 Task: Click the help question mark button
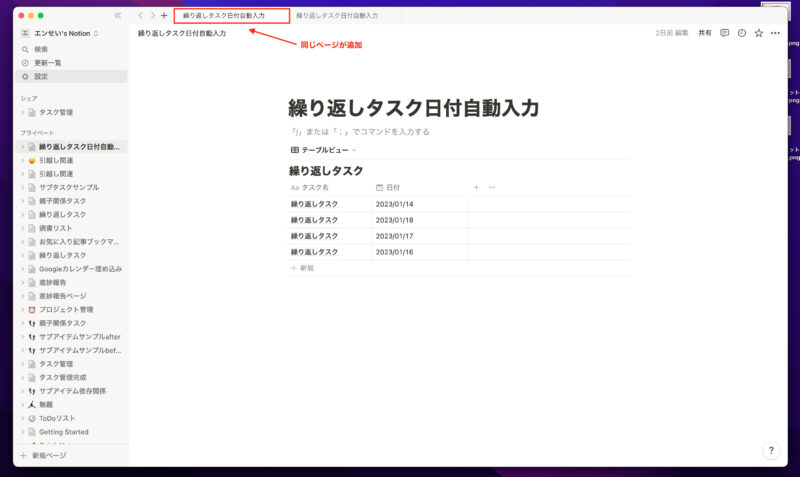(771, 450)
